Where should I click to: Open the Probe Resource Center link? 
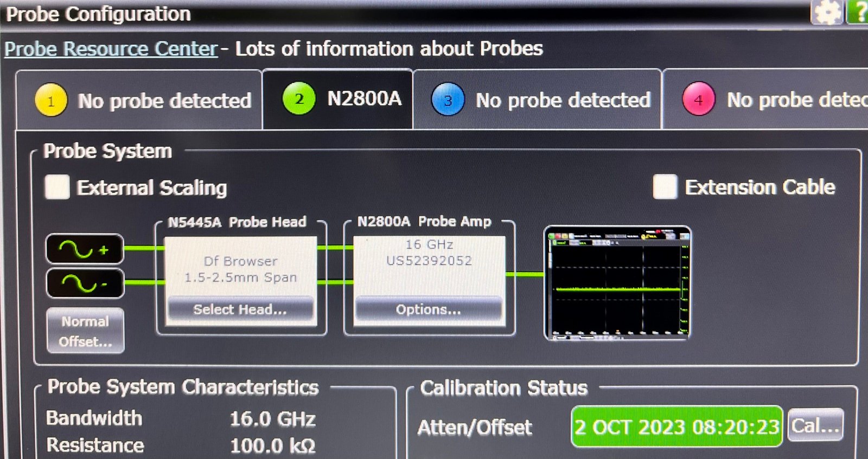click(111, 49)
